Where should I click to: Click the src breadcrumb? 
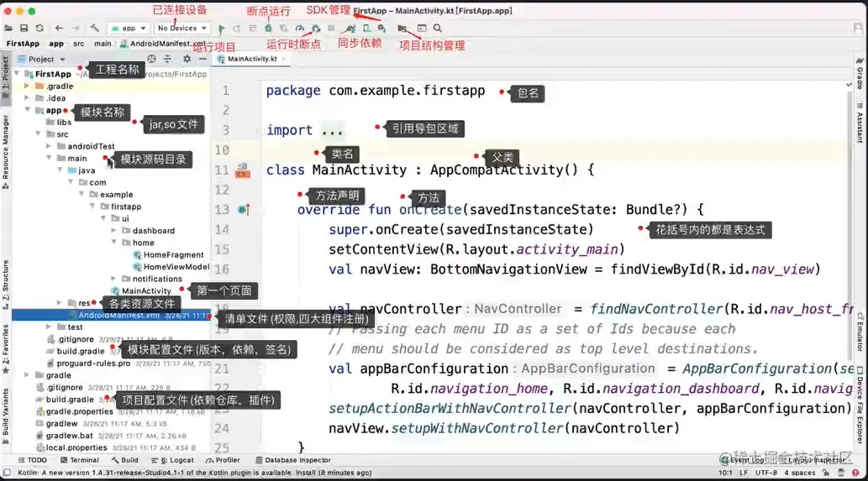pos(79,44)
